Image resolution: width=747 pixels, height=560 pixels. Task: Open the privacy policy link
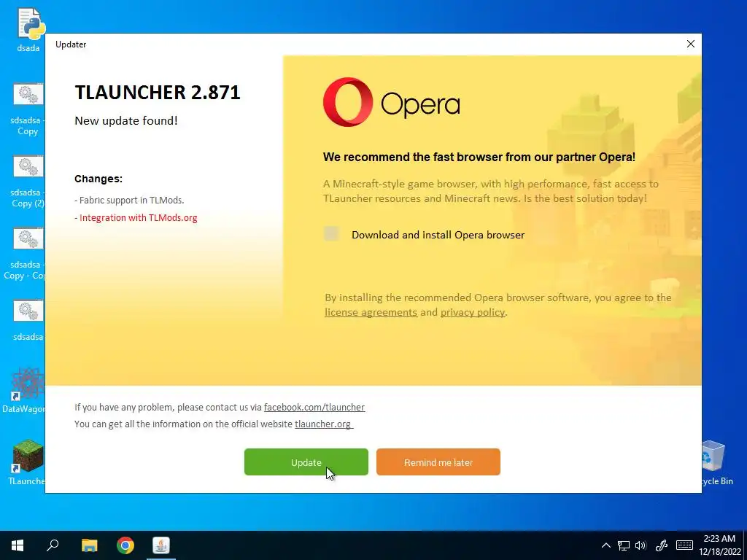(472, 312)
